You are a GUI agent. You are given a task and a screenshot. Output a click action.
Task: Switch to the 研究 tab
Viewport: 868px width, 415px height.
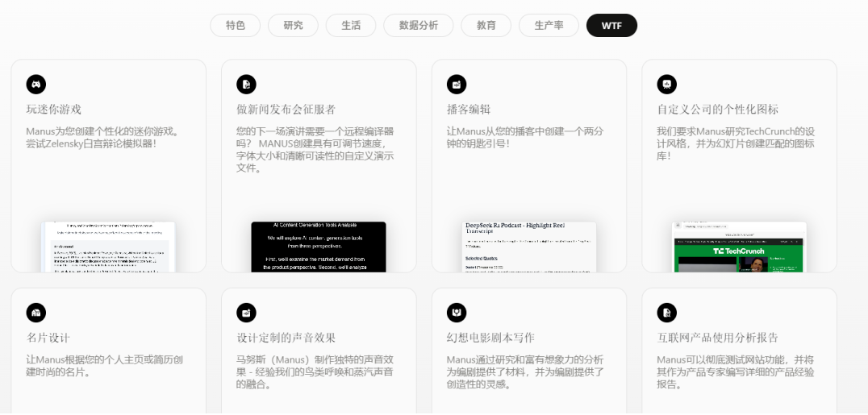click(x=293, y=26)
